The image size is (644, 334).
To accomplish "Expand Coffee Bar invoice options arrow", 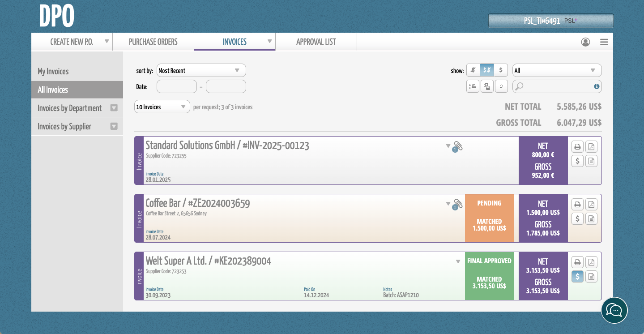I will click(x=448, y=204).
